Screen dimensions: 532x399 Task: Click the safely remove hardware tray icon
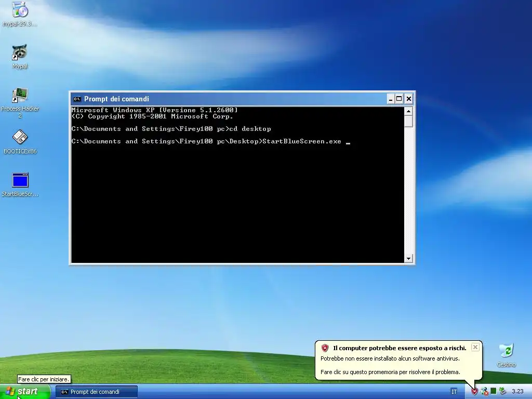click(x=502, y=391)
